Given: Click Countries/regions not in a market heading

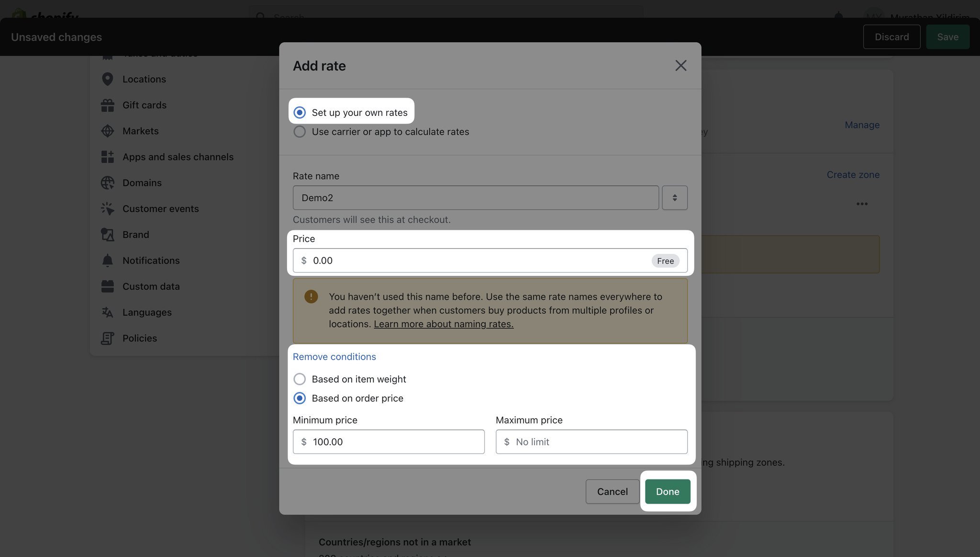Looking at the screenshot, I should [x=395, y=542].
